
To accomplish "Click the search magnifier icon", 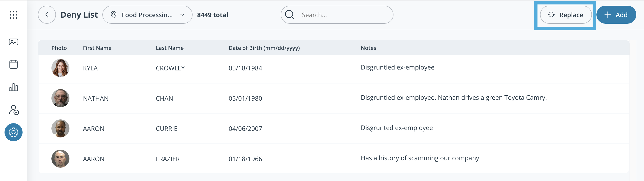I will tap(290, 15).
